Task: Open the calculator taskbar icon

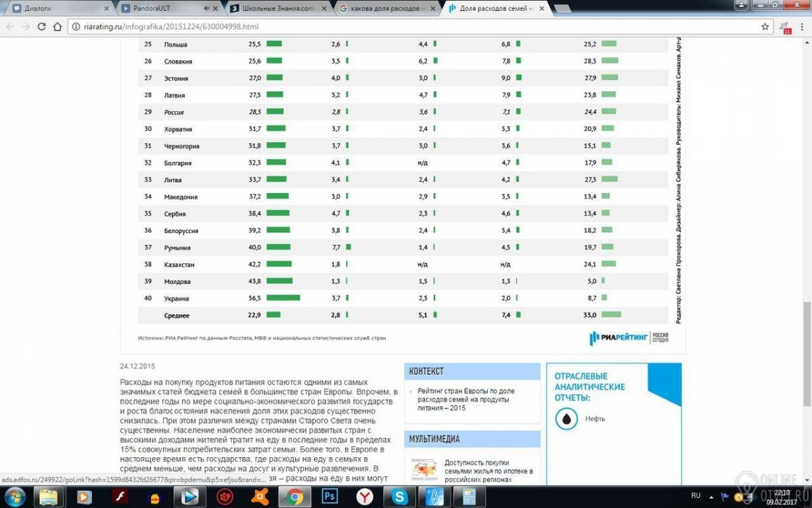Action: (x=468, y=496)
